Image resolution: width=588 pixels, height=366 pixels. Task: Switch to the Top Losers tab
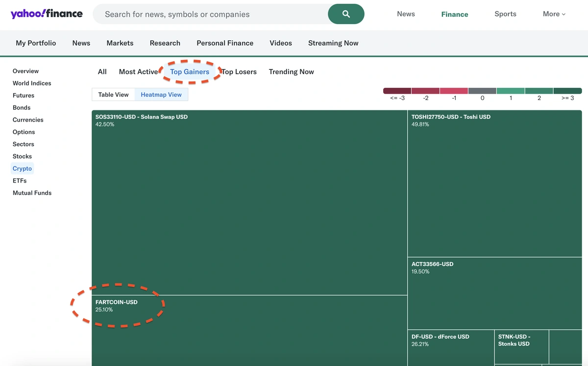click(239, 72)
